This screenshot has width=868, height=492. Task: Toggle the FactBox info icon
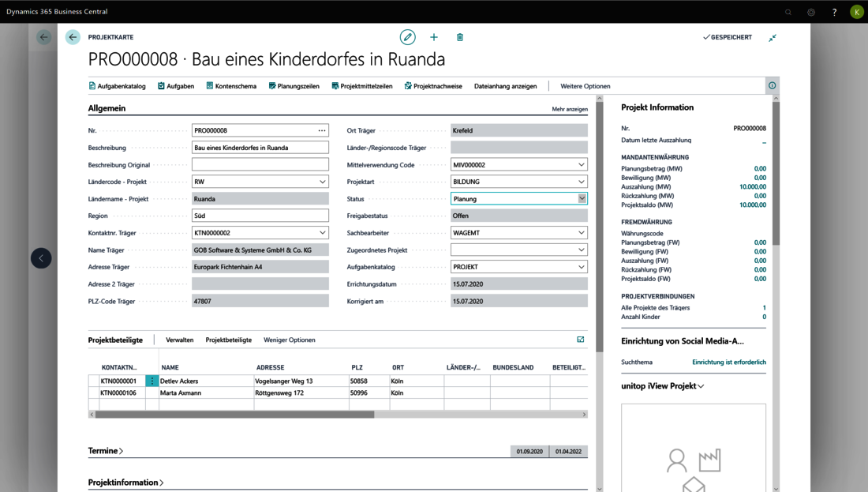772,85
